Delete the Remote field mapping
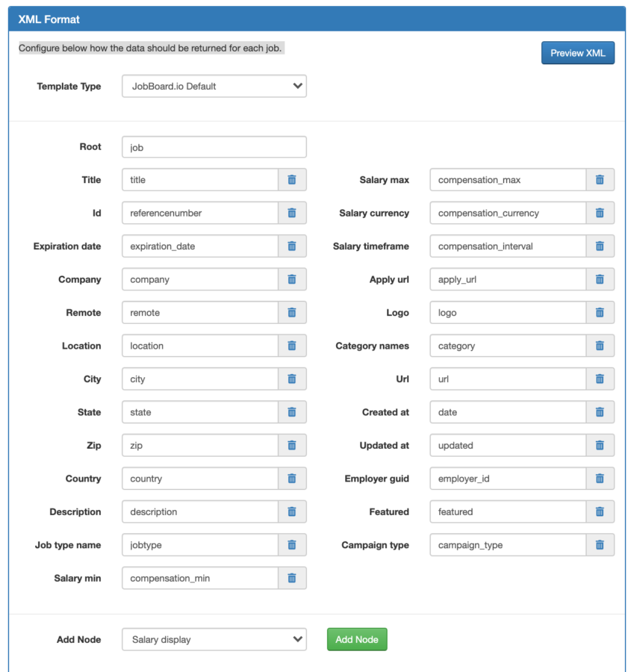This screenshot has height=672, width=634. 291,312
